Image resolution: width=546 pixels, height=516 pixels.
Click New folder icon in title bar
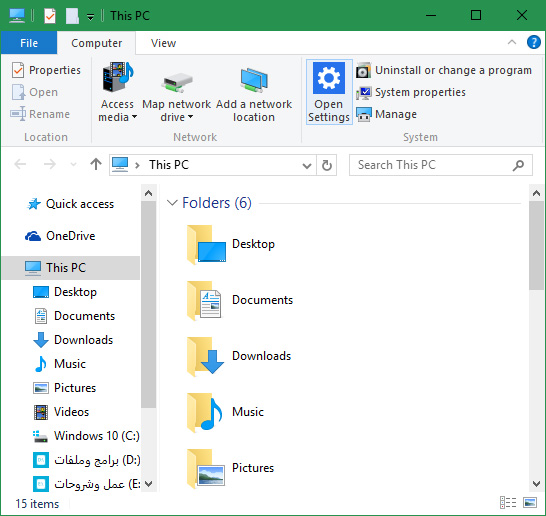pos(72,16)
